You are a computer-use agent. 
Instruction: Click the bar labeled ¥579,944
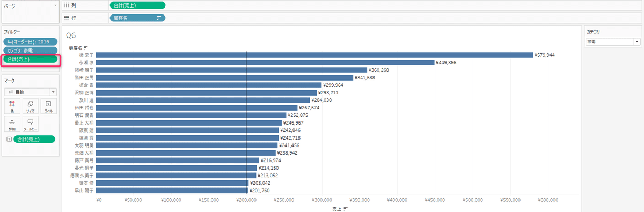(x=314, y=55)
